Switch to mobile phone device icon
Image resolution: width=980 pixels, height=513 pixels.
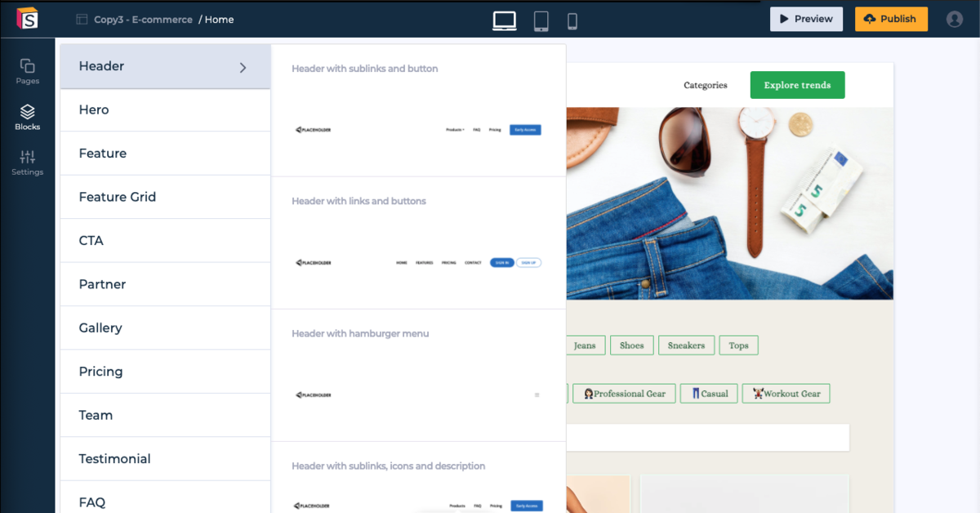[x=572, y=21]
